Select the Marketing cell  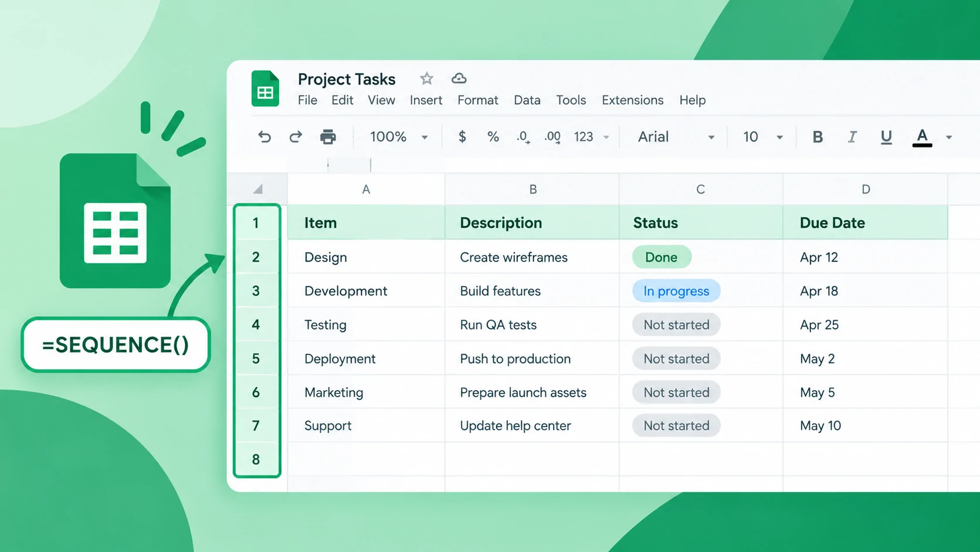366,392
